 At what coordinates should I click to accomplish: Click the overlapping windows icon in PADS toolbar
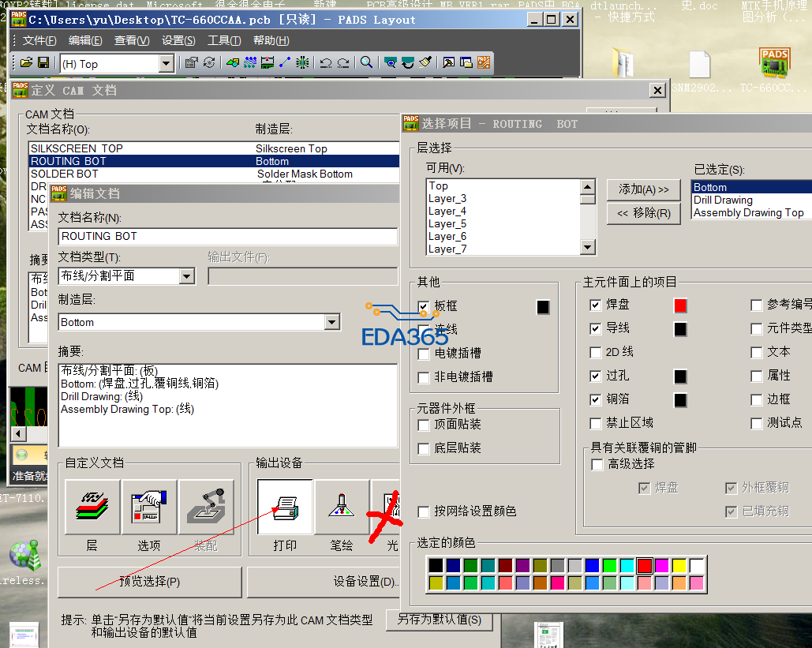point(466,63)
